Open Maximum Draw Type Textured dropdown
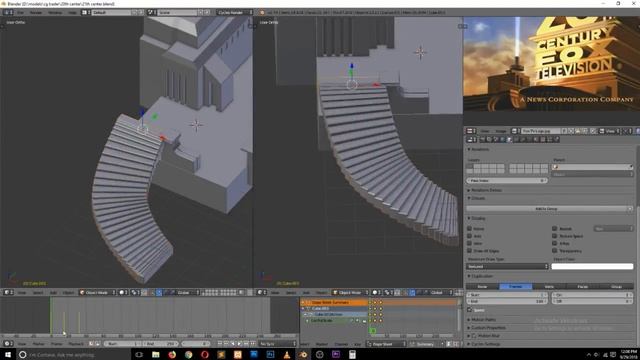This screenshot has height=360, width=640. click(x=507, y=266)
